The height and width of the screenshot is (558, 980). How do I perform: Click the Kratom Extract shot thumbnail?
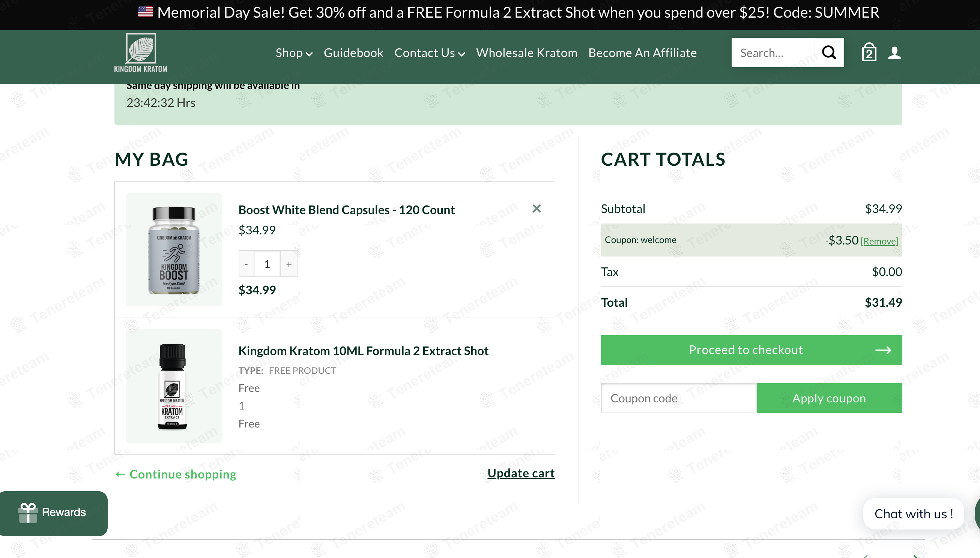click(x=174, y=386)
